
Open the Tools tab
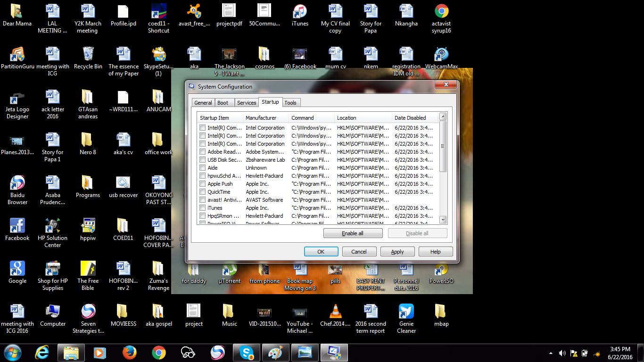pyautogui.click(x=290, y=103)
